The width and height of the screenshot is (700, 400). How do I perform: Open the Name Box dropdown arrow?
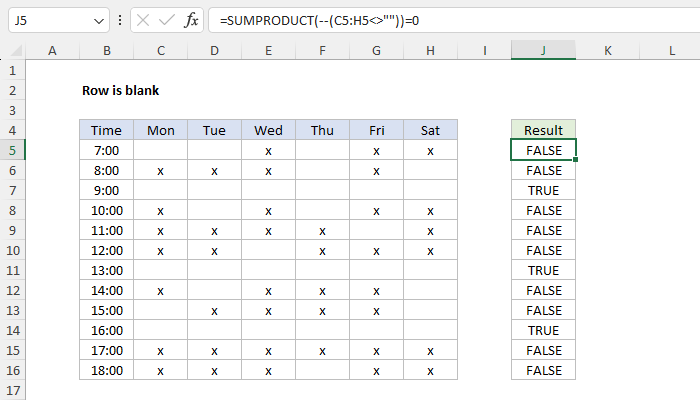tap(97, 20)
